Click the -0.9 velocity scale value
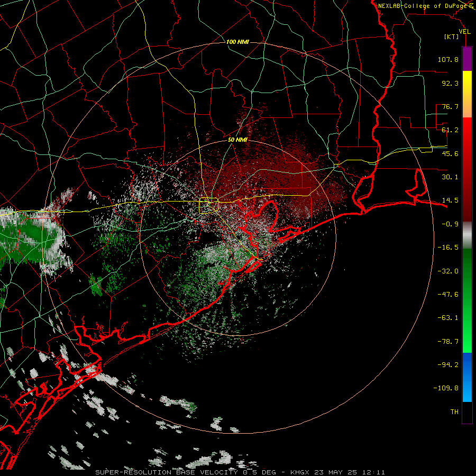 [450, 224]
